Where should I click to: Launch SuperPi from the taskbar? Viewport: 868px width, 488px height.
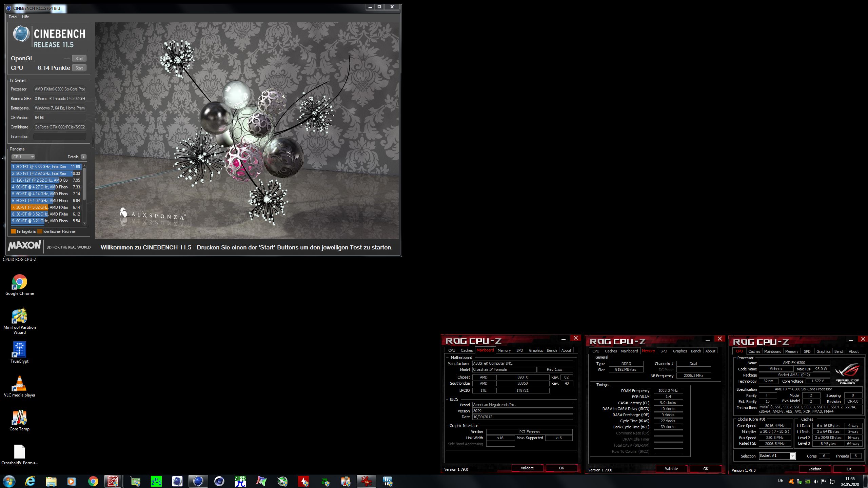click(240, 481)
